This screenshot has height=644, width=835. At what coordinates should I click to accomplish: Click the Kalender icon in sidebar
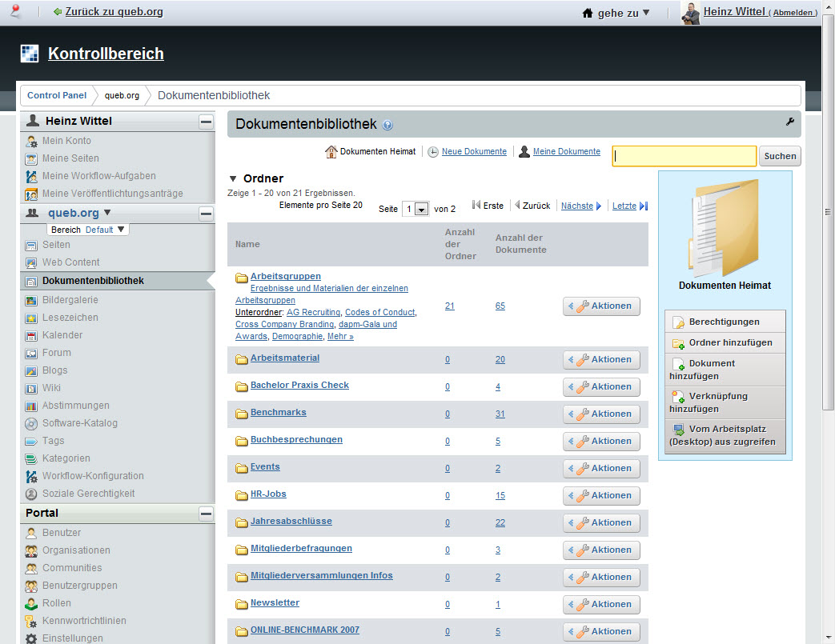[31, 335]
